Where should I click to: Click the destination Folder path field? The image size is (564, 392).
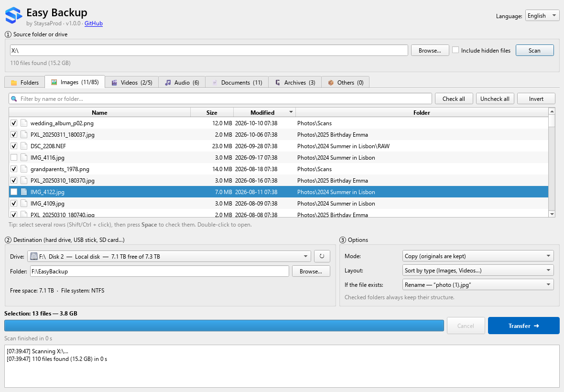click(159, 271)
